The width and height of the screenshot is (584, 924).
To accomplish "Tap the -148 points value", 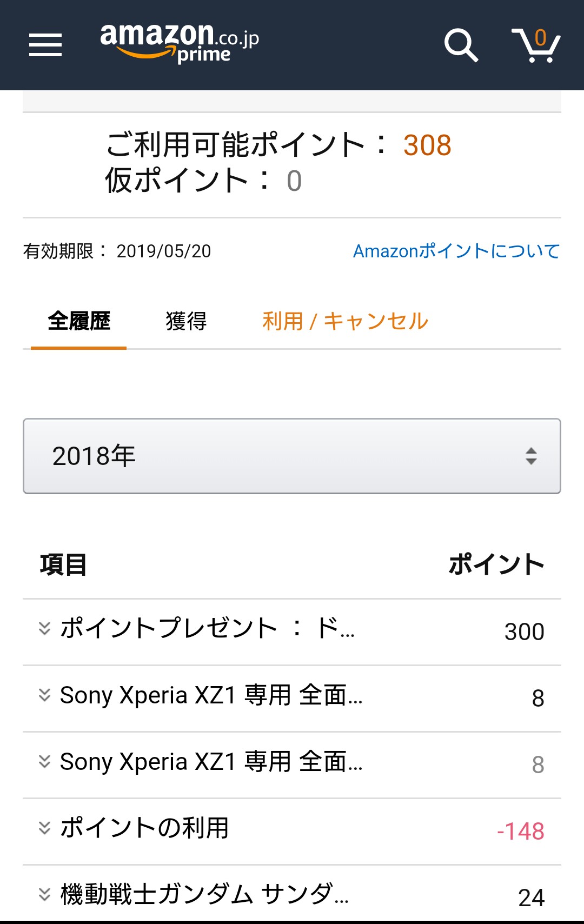I will 520,832.
